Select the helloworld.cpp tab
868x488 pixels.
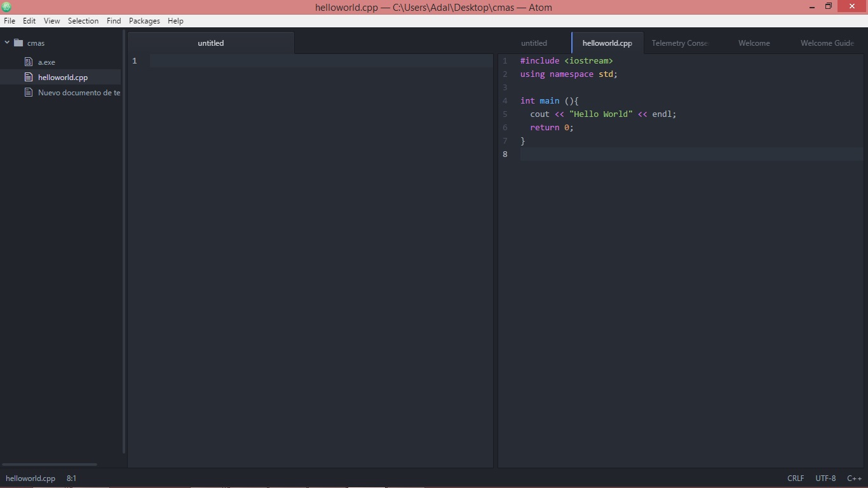click(x=607, y=43)
